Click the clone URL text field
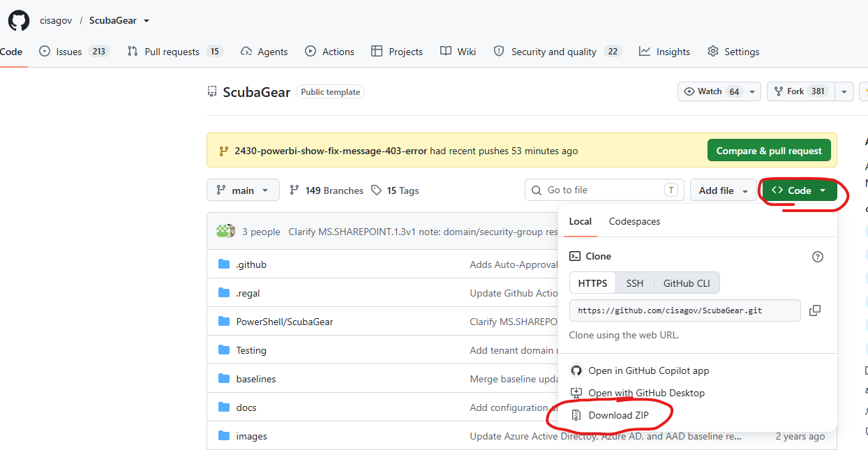The height and width of the screenshot is (450, 868). [685, 310]
